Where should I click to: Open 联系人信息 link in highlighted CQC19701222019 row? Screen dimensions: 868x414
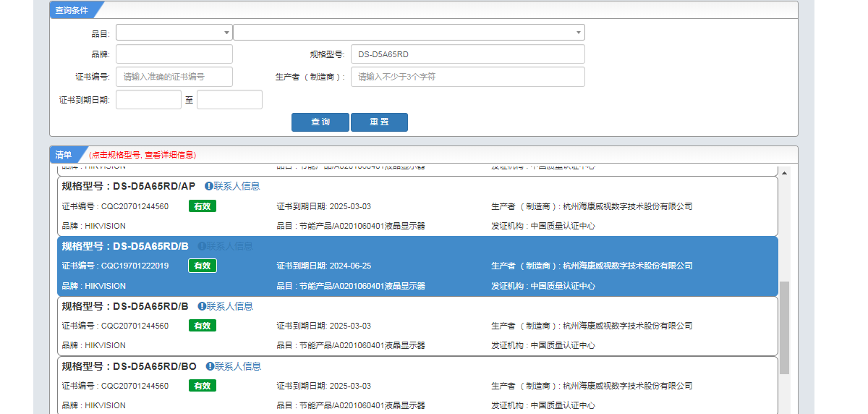coord(230,246)
